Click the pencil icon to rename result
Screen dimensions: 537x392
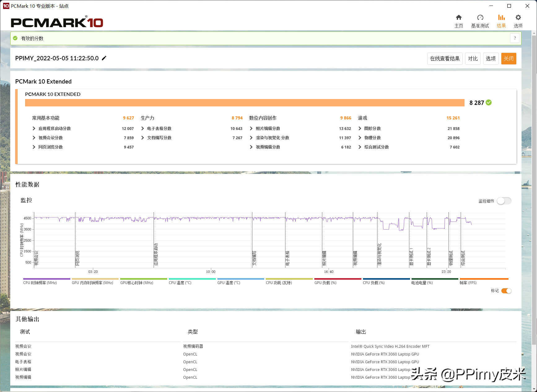[104, 58]
